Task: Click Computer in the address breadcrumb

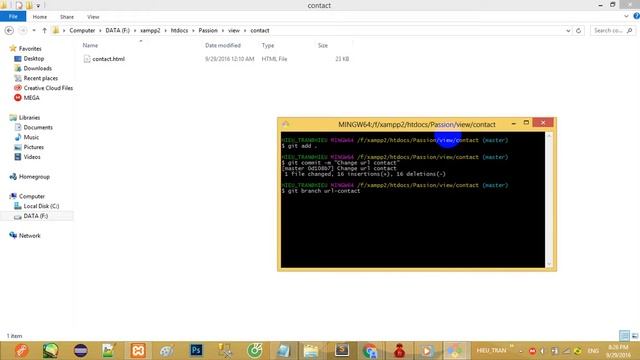Action: pyautogui.click(x=82, y=31)
